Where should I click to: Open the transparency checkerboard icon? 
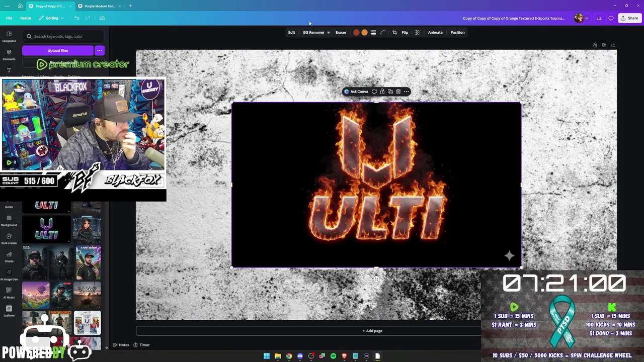[x=417, y=32]
